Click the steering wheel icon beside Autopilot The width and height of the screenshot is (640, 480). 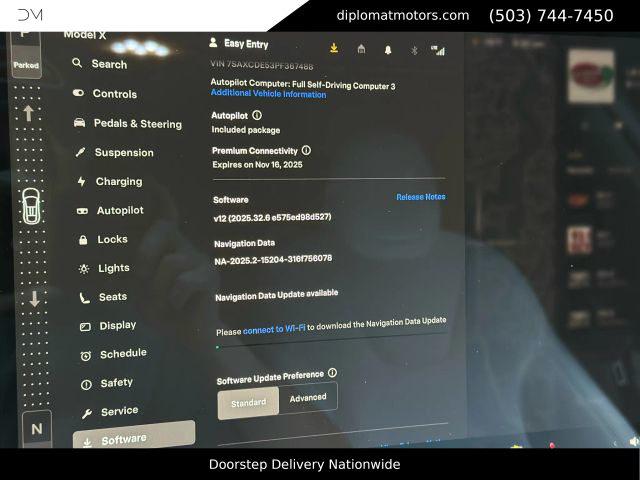[82, 211]
